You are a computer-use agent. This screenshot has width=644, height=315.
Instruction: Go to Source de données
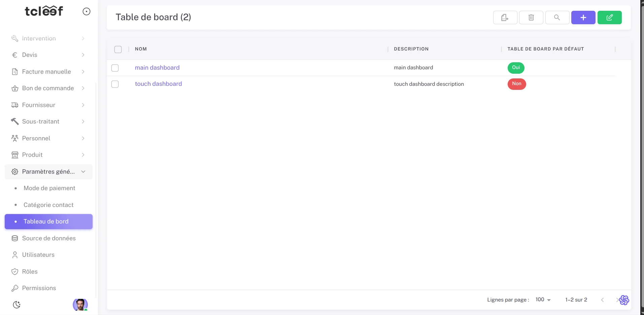point(49,238)
